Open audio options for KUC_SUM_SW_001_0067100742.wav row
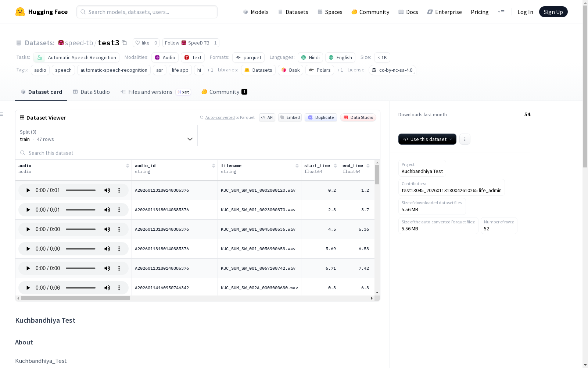 119,268
